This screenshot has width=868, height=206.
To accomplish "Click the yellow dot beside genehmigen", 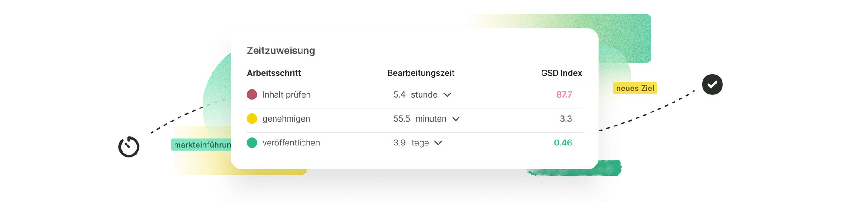I will tap(252, 119).
